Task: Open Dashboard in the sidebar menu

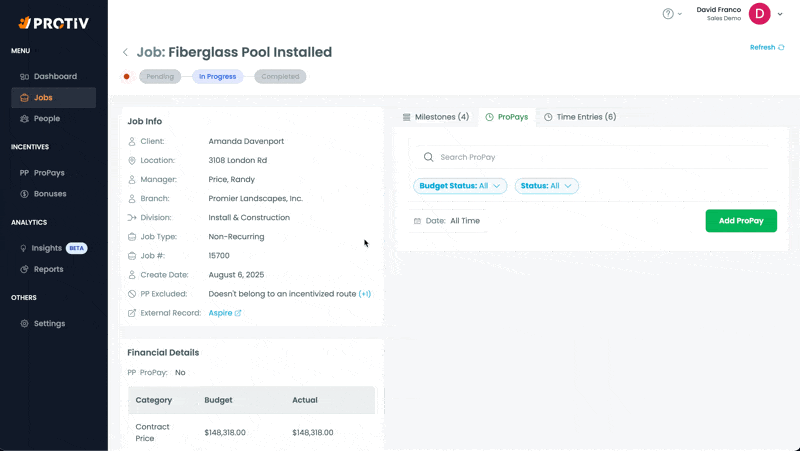Action: pyautogui.click(x=55, y=76)
